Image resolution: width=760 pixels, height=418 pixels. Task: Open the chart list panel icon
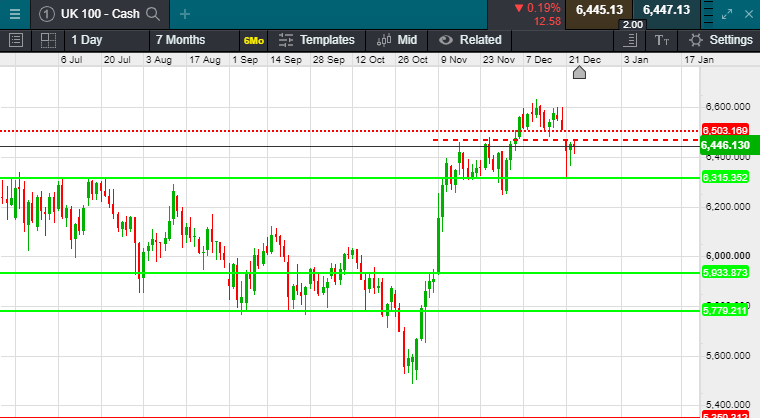tap(16, 40)
